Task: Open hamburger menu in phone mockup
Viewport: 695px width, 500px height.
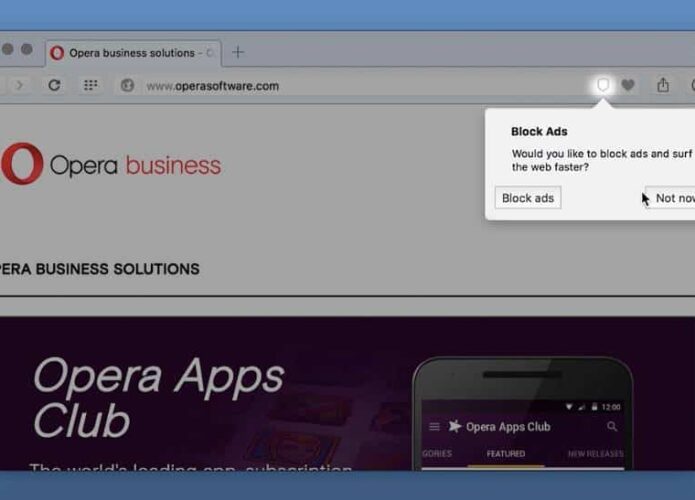Action: pyautogui.click(x=434, y=426)
